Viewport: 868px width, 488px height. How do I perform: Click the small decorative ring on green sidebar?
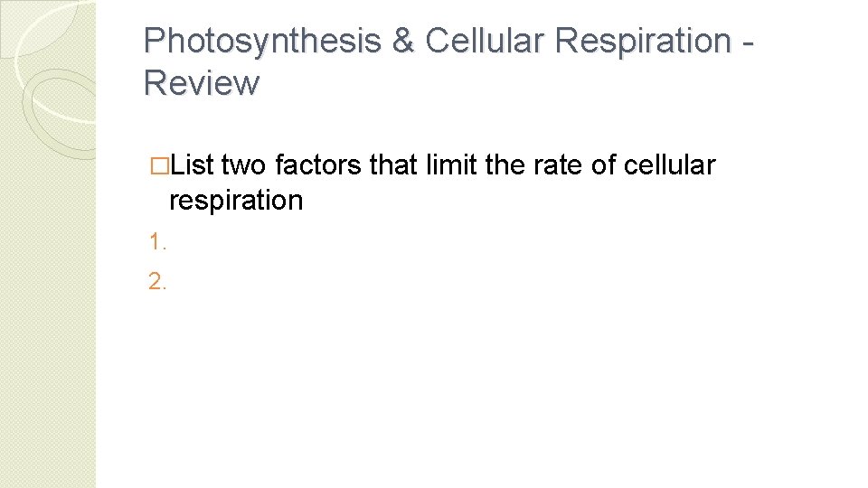coord(59,114)
